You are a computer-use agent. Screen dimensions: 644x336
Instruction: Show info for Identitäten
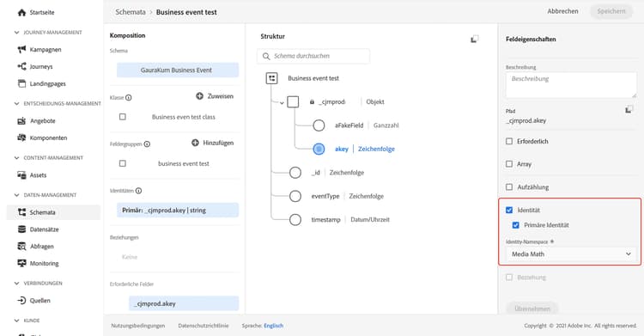(139, 191)
